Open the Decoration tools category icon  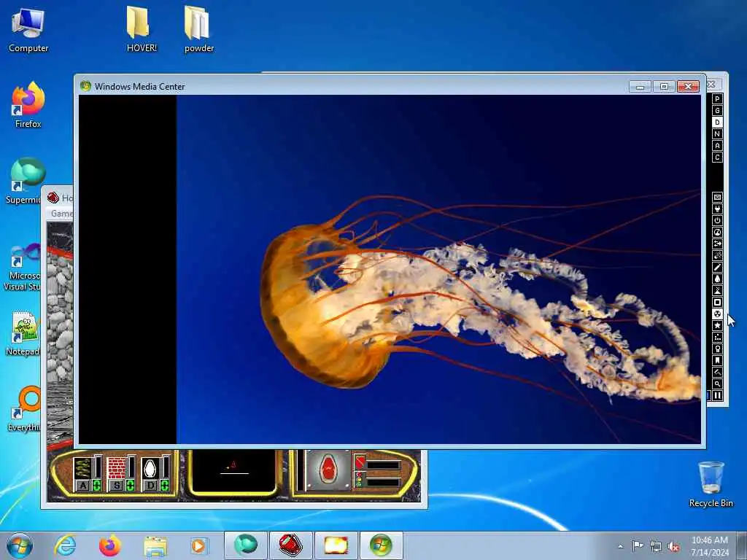coord(717,372)
